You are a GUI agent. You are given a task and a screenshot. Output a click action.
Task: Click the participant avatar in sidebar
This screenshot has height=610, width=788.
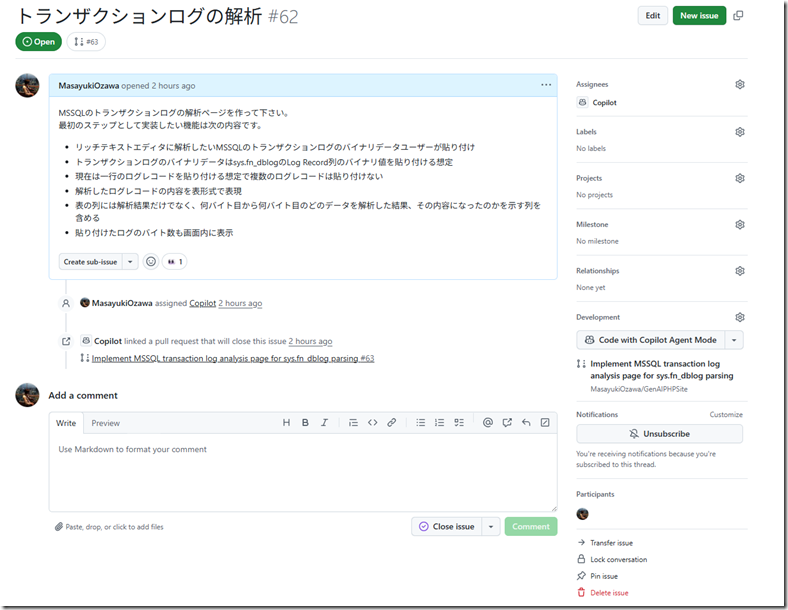(582, 514)
